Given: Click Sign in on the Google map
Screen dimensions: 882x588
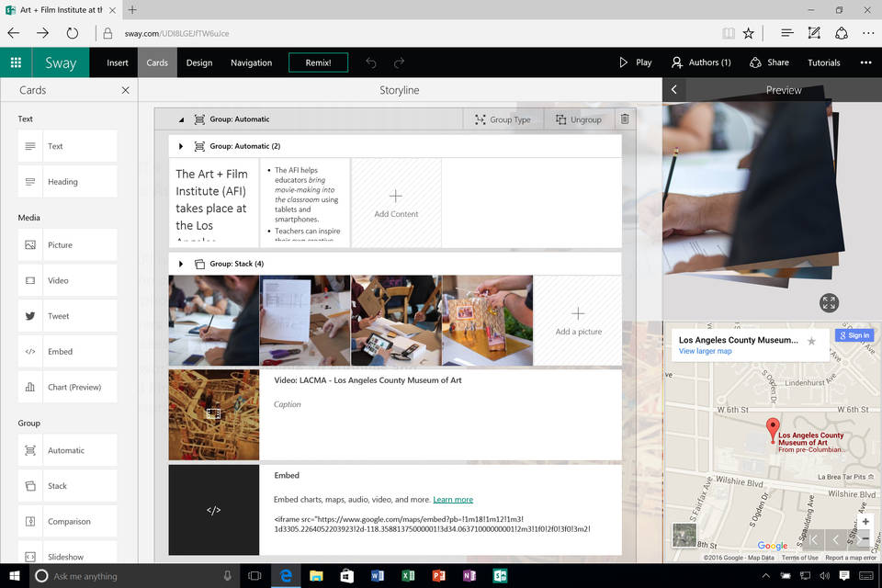Looking at the screenshot, I should point(854,334).
